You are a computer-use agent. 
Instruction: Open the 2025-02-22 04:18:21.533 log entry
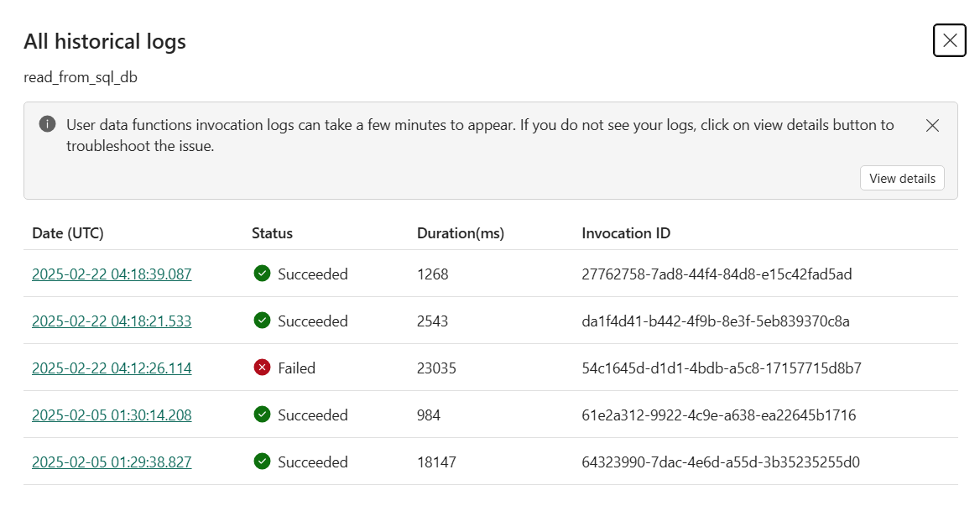pos(112,321)
